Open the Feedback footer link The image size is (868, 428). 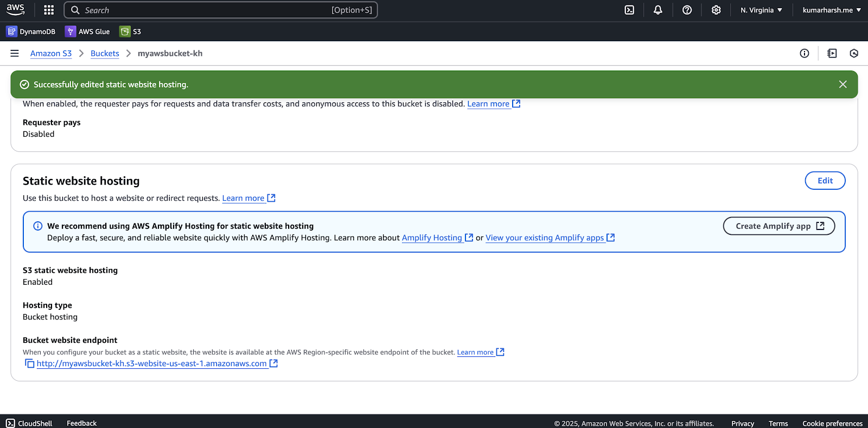tap(81, 423)
